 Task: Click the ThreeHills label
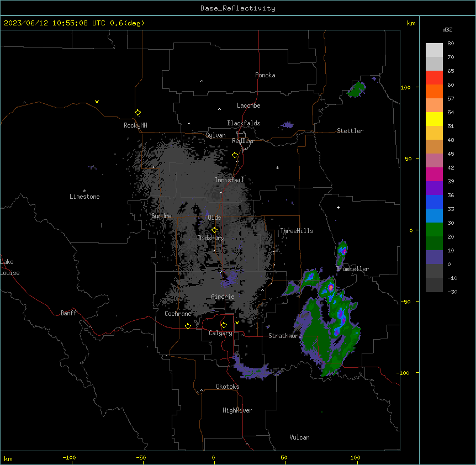tap(297, 231)
